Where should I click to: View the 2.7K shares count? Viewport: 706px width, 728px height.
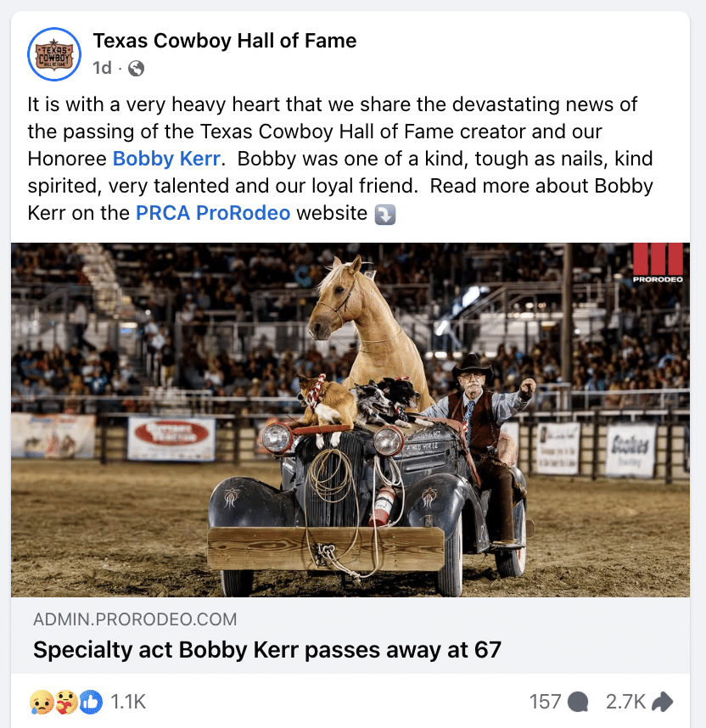[x=626, y=702]
